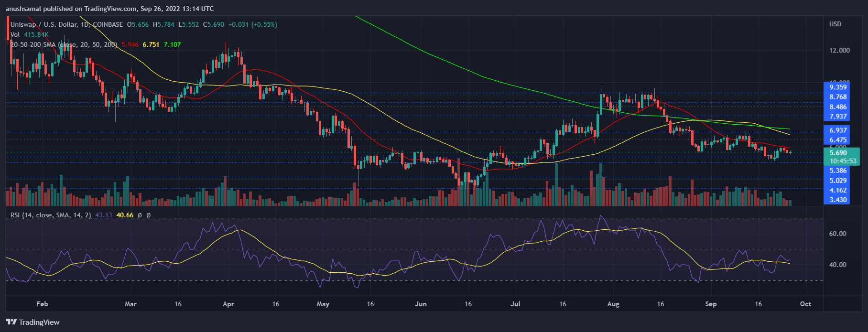Click the open price O5.656 value
868x332 pixels.
pyautogui.click(x=138, y=24)
